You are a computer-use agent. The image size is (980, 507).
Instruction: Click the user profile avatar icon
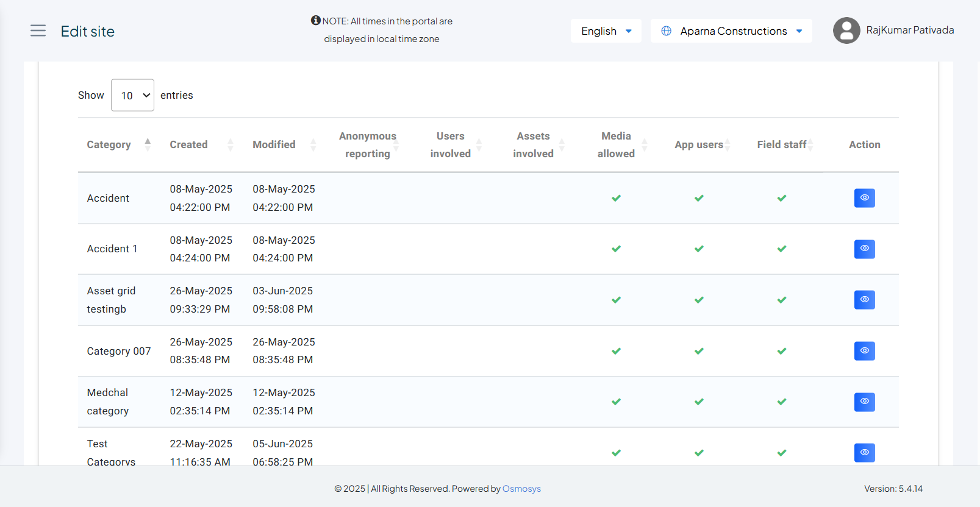coord(846,30)
